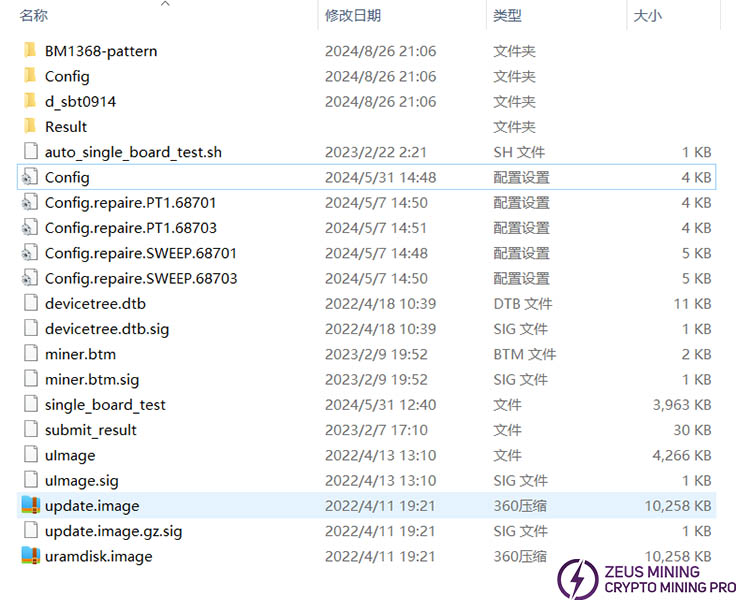
Task: Click the uramdisk.image archive icon
Action: (x=29, y=556)
